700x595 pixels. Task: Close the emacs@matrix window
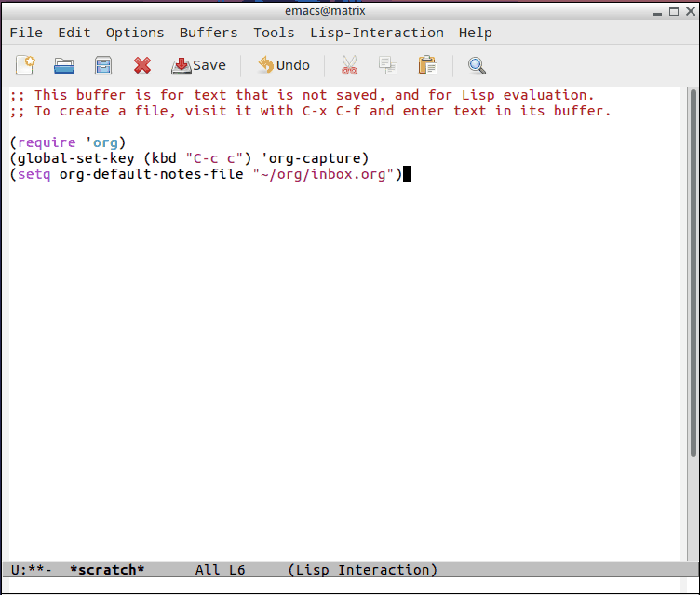coord(691,11)
